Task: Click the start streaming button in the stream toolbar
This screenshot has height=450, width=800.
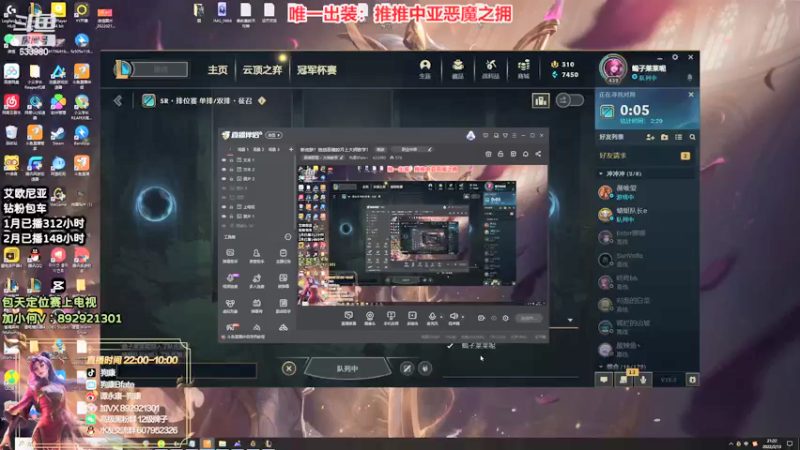Action: coord(528,318)
